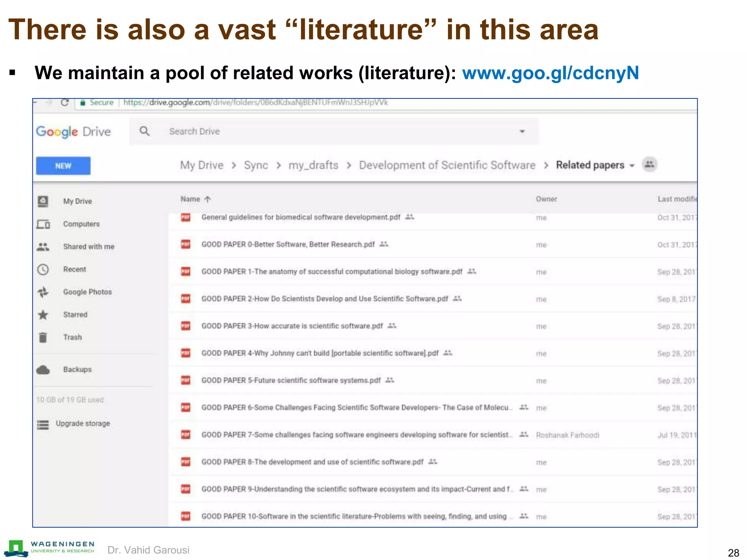Go to the my_drafts breadcrumb folder
747x560 pixels.
click(x=313, y=165)
